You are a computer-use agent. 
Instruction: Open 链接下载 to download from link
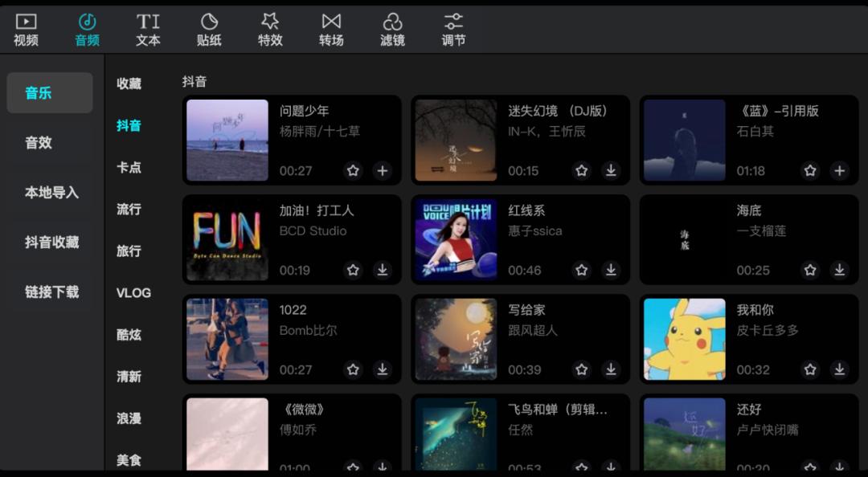(x=49, y=293)
